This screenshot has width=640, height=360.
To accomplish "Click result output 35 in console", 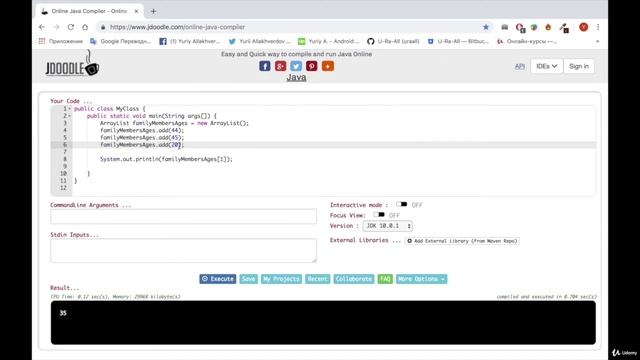I will click(x=63, y=313).
